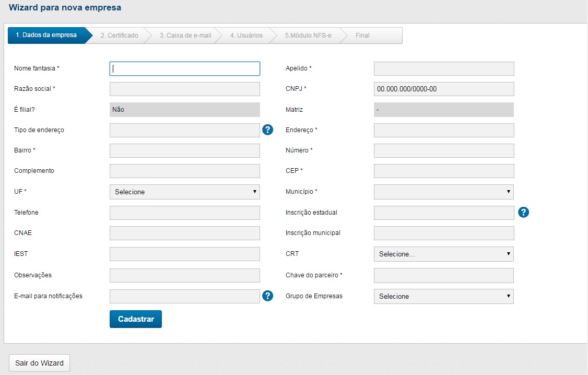Image resolution: width=588 pixels, height=375 pixels.
Task: Focus the Chave do parceiro field
Action: [443, 275]
